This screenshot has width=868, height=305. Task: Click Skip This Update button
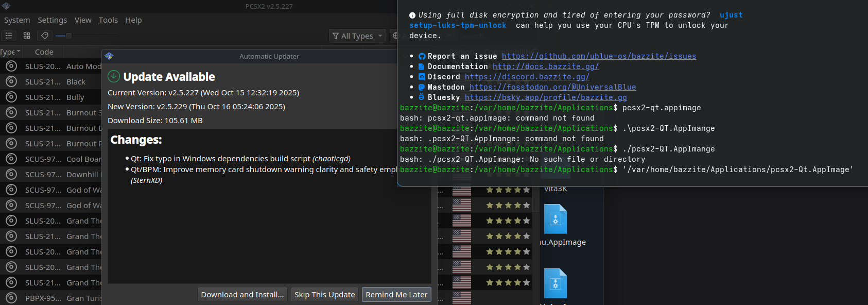click(324, 295)
